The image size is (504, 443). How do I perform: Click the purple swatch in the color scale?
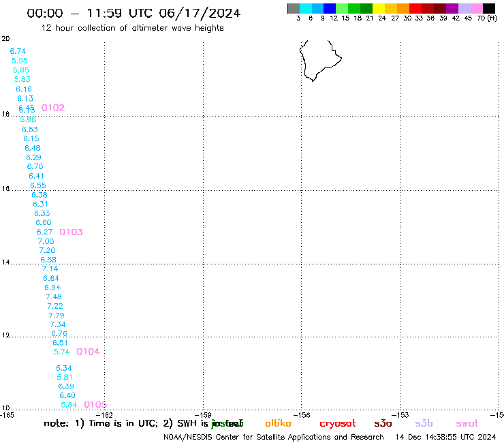452,8
